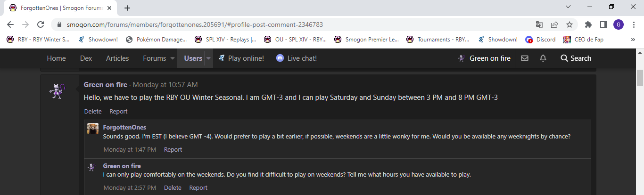
Task: Toggle the browser side panel
Action: point(603,24)
